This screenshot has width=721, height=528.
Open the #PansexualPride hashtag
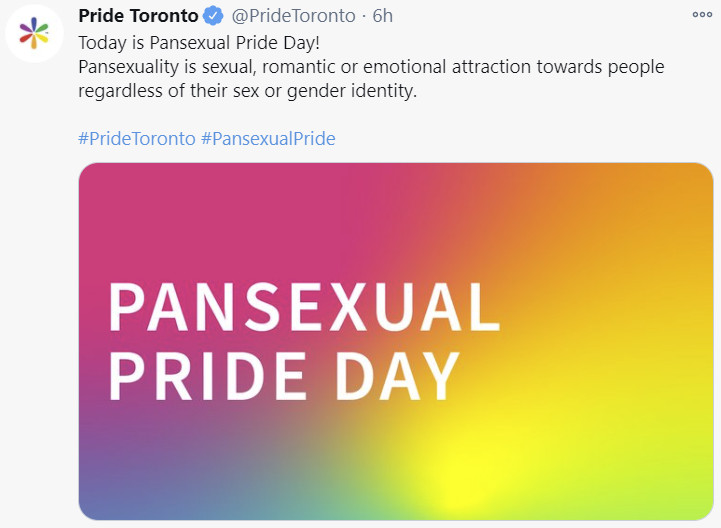pos(269,138)
